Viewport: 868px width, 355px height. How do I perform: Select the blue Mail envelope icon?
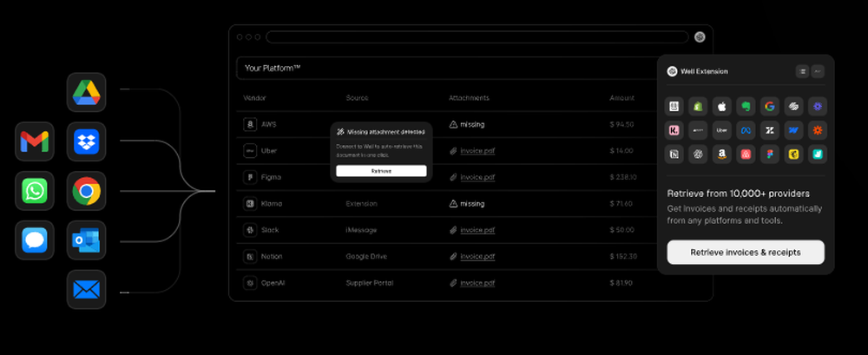(x=86, y=289)
